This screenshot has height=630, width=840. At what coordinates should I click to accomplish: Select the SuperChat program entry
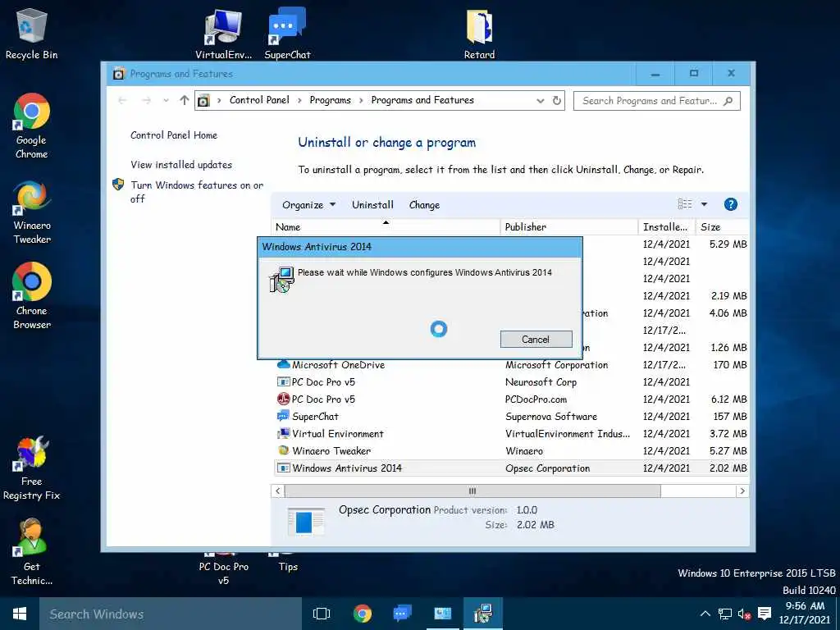[x=511, y=416]
